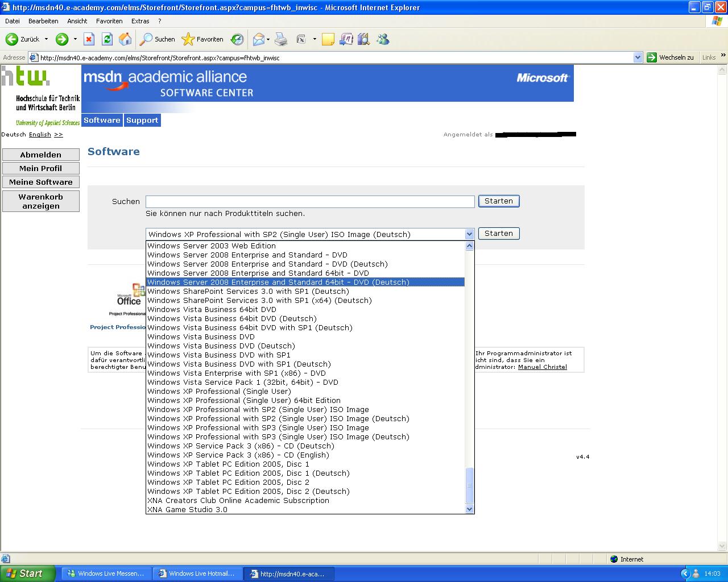Viewport: 728px width, 582px height.
Task: Open the Home page house icon
Action: (x=125, y=39)
